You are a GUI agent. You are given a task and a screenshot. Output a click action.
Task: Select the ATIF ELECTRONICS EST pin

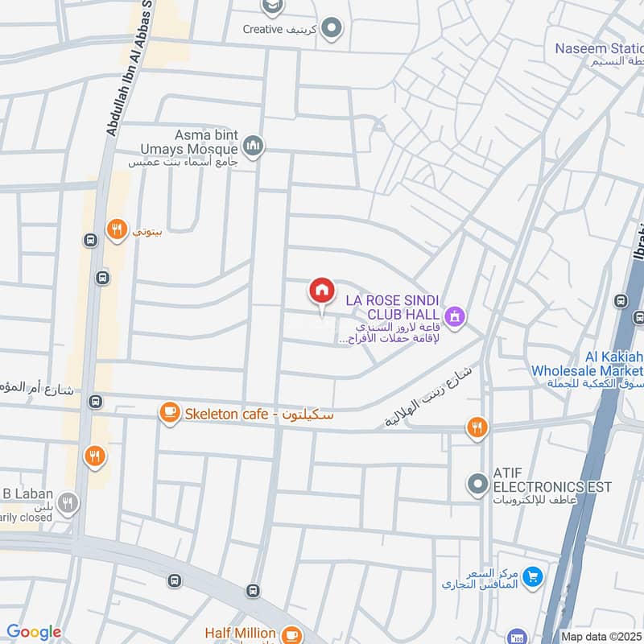tap(477, 485)
